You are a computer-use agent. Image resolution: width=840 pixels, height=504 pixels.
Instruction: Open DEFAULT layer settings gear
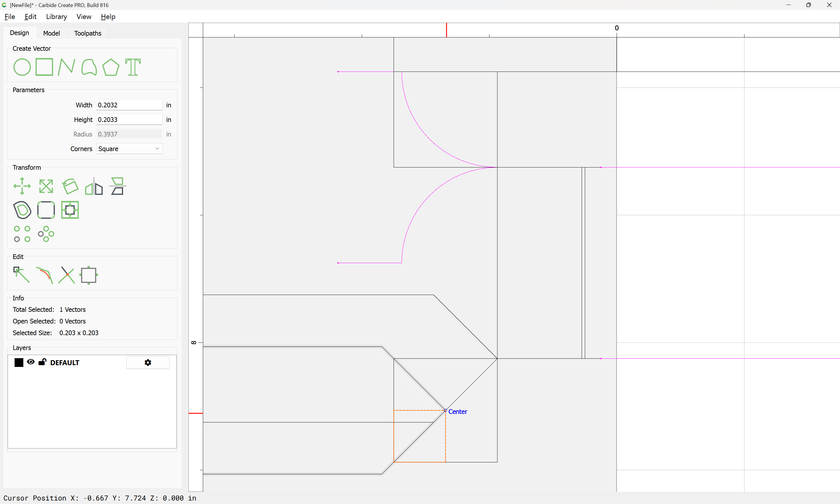pyautogui.click(x=148, y=363)
